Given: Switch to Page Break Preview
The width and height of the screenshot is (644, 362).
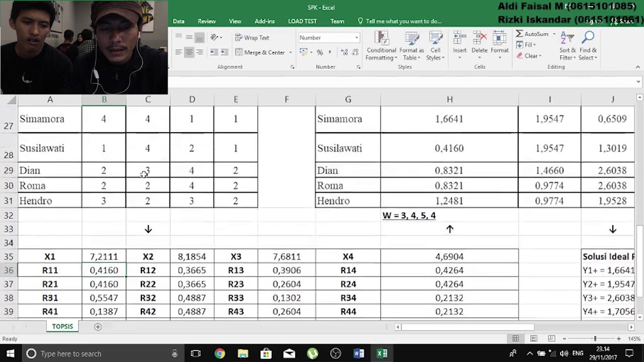Looking at the screenshot, I should click(551, 339).
